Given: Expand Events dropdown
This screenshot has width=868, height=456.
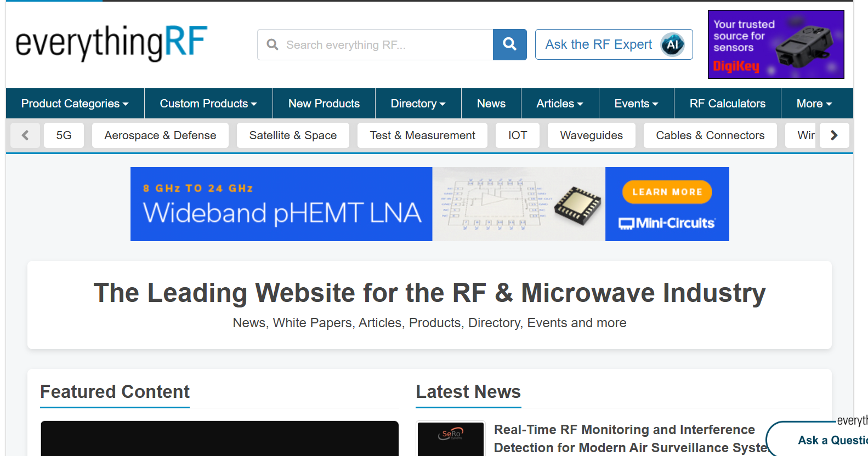Looking at the screenshot, I should point(636,104).
